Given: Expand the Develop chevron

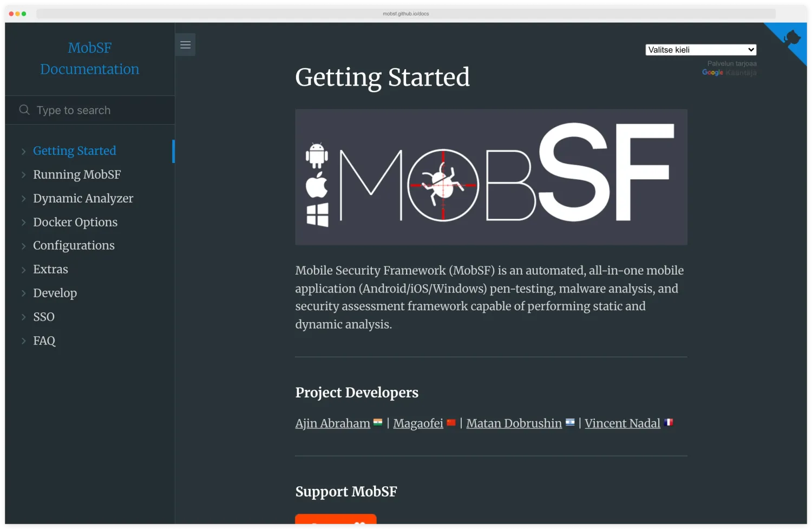Looking at the screenshot, I should click(23, 293).
